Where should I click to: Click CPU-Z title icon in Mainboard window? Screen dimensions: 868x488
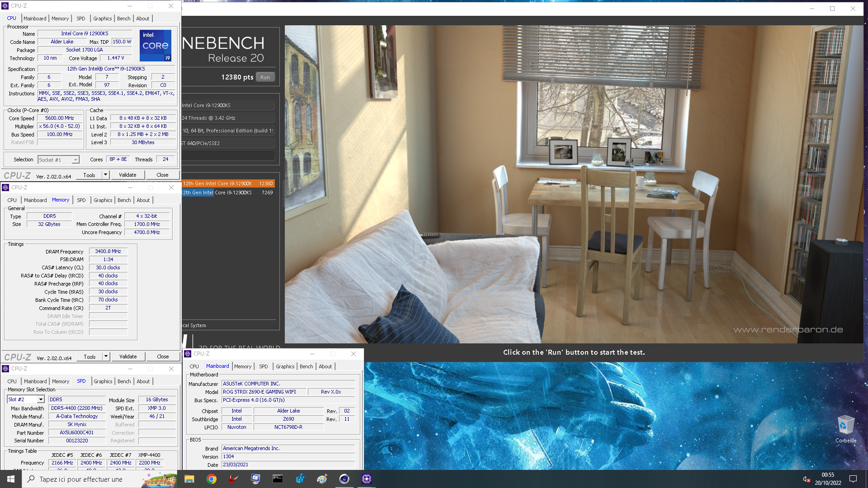[x=188, y=354]
